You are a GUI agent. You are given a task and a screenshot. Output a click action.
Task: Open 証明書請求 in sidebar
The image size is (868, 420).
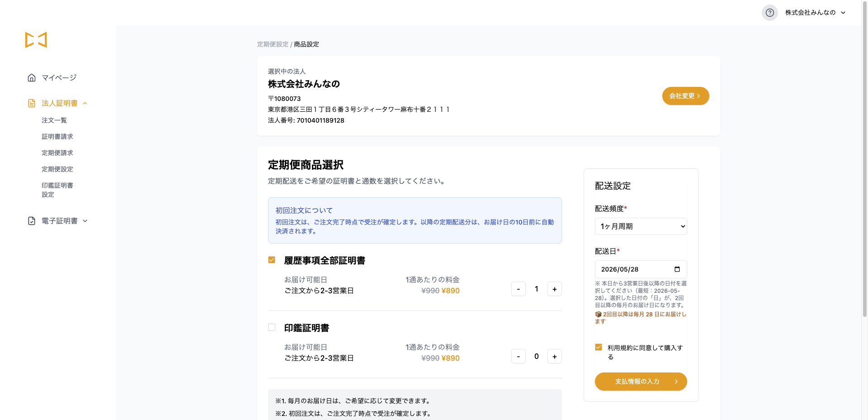click(x=57, y=137)
